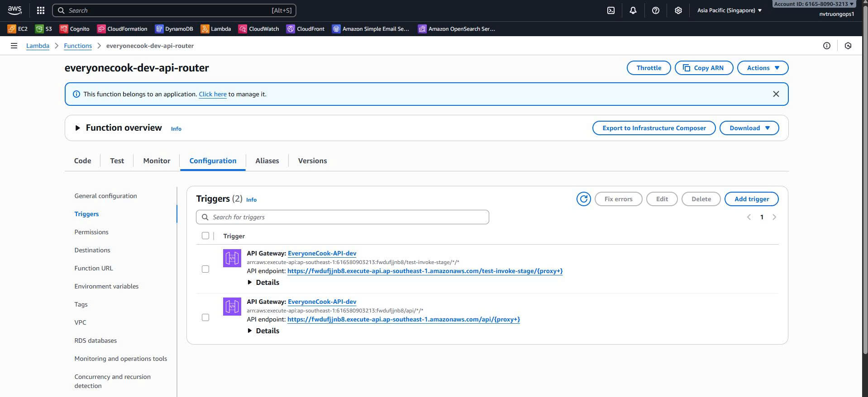This screenshot has height=397, width=868.
Task: Check the /api/{proxy+} trigger checkbox
Action: (x=205, y=317)
